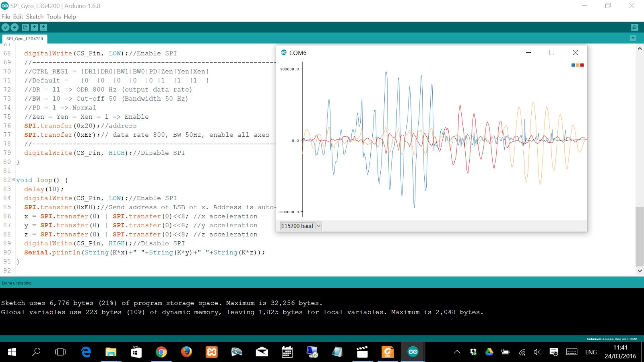
Task: Click the Verify sketch checkmark button
Action: pos(5,27)
